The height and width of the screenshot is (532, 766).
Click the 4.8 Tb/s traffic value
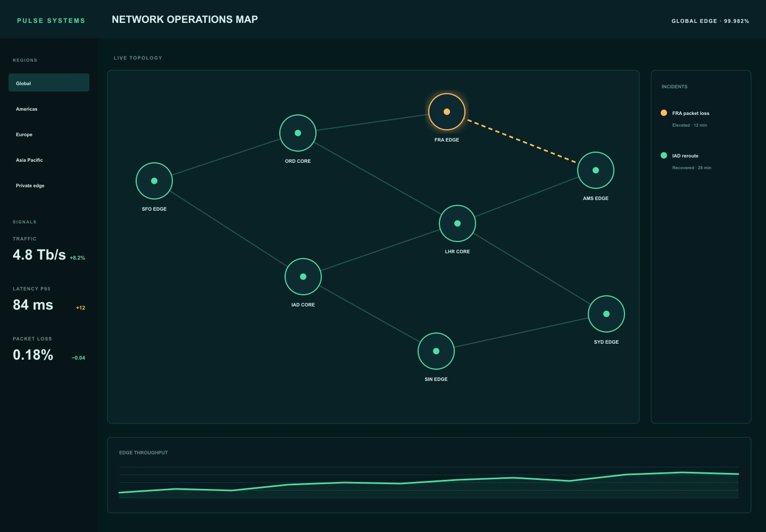pyautogui.click(x=39, y=255)
